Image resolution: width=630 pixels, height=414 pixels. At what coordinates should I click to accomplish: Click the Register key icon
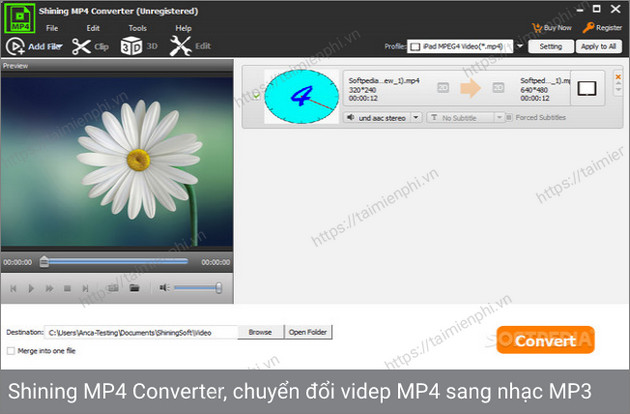coord(588,27)
